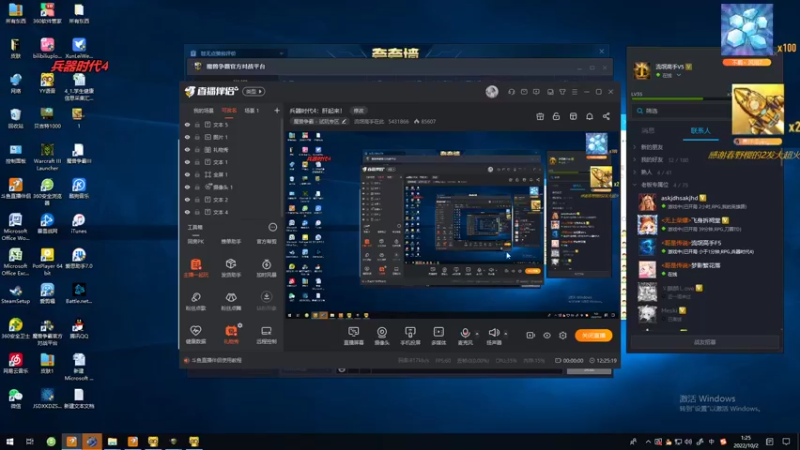The image size is (800, 450).
Task: Open customer service headset icon
Action: pos(511,92)
